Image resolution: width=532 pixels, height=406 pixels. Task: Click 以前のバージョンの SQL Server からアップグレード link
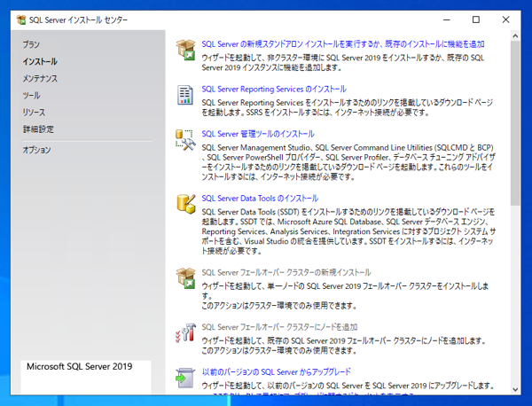click(276, 372)
